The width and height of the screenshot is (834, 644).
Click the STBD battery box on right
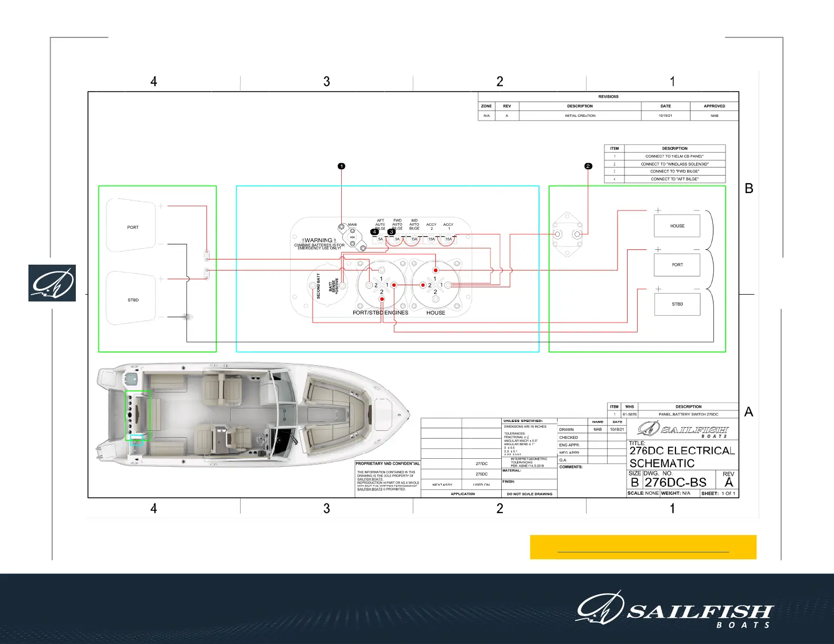(677, 304)
